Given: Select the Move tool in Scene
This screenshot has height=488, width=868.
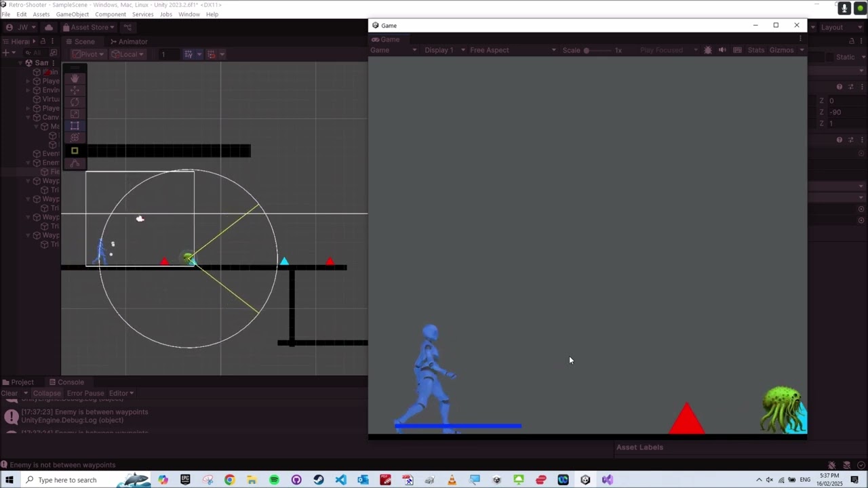Looking at the screenshot, I should click(75, 90).
